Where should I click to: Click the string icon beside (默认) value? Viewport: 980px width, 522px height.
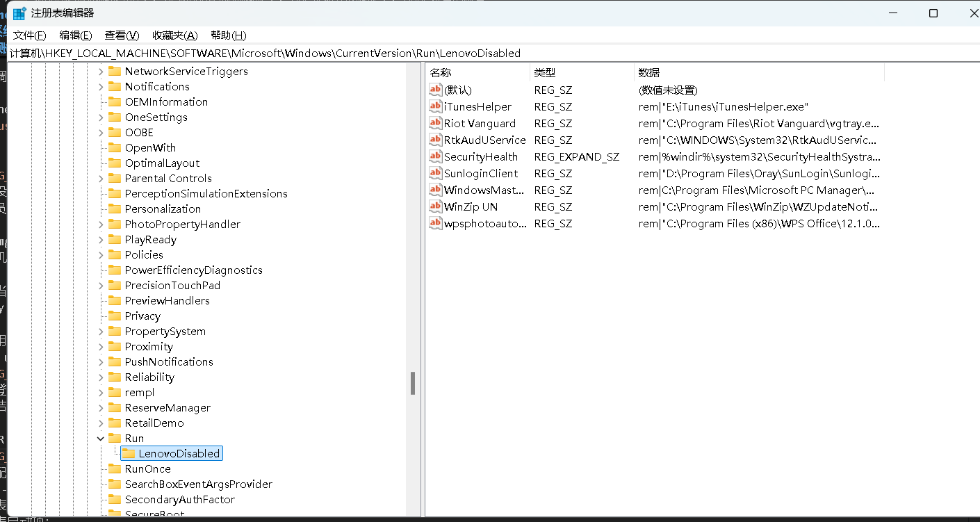pos(435,90)
